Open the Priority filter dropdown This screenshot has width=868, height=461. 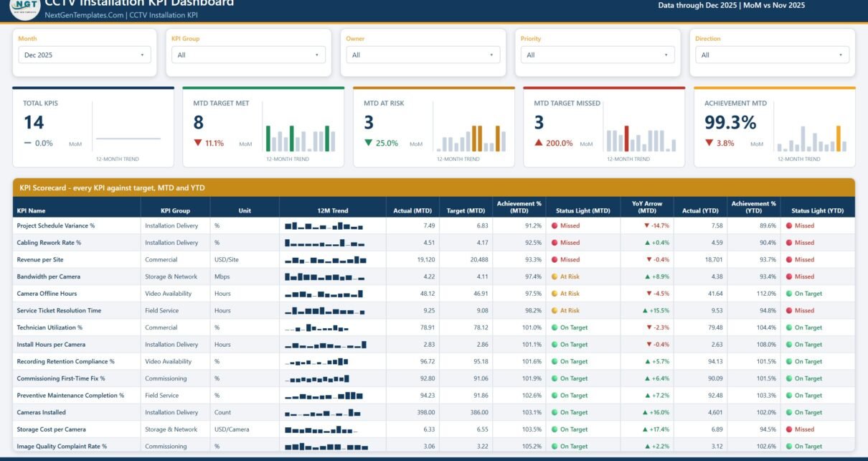click(x=598, y=55)
